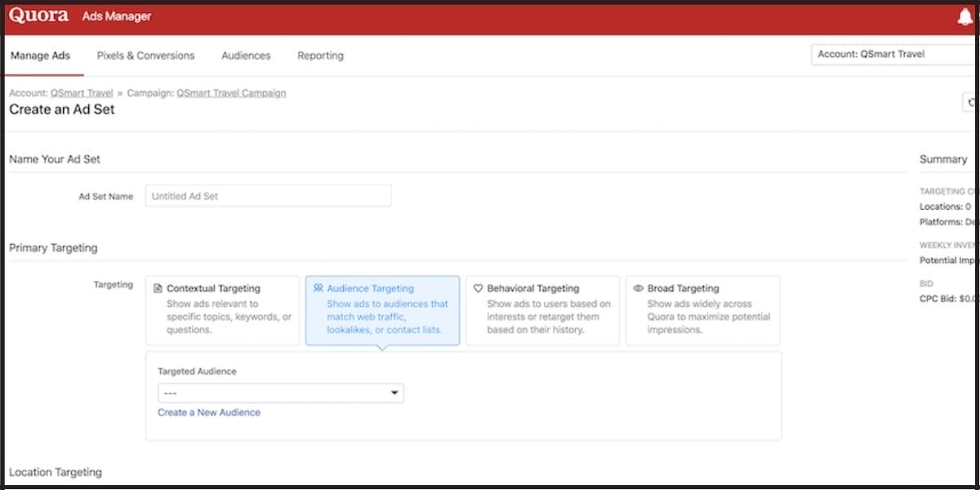Image resolution: width=980 pixels, height=490 pixels.
Task: Click the people icon on Audience Targeting
Action: (318, 287)
